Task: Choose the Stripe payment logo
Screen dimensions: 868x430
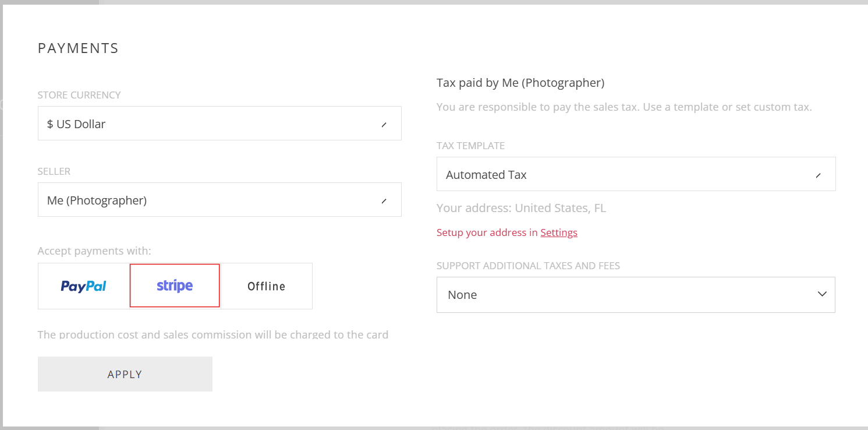Action: (x=175, y=286)
